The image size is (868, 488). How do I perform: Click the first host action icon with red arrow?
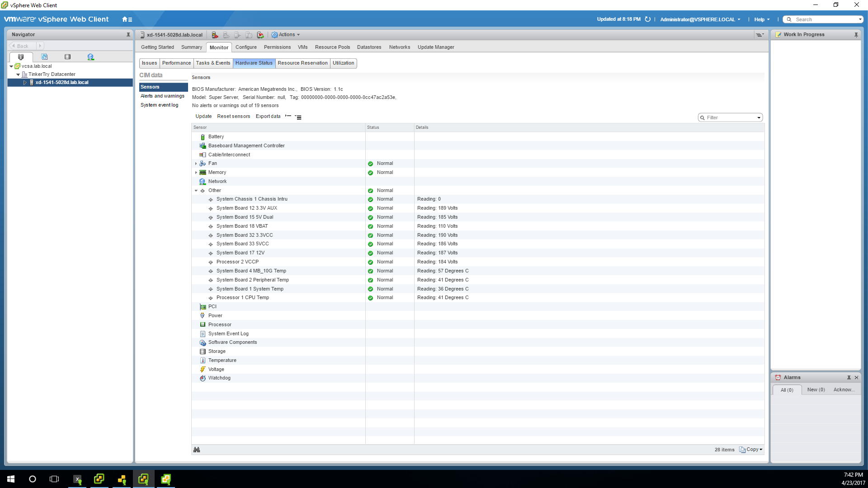point(215,35)
